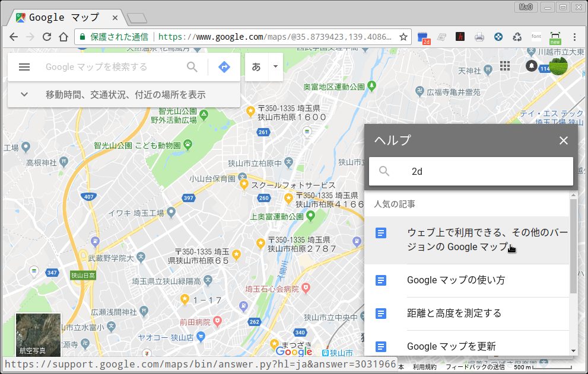Click the '武蔵野学院大' school marker
Screen dimensions: 588x374
pyautogui.click(x=141, y=257)
